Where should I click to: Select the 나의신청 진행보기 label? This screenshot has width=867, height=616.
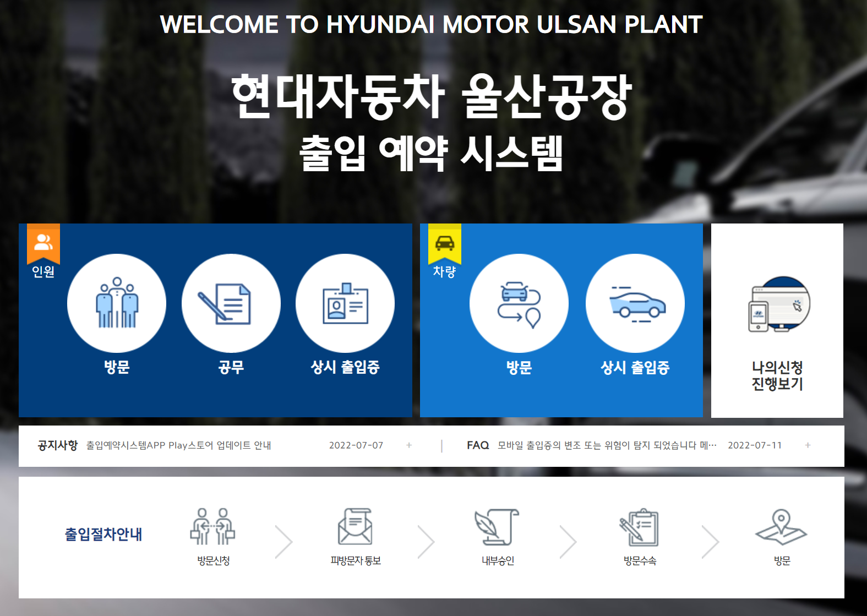coord(777,375)
